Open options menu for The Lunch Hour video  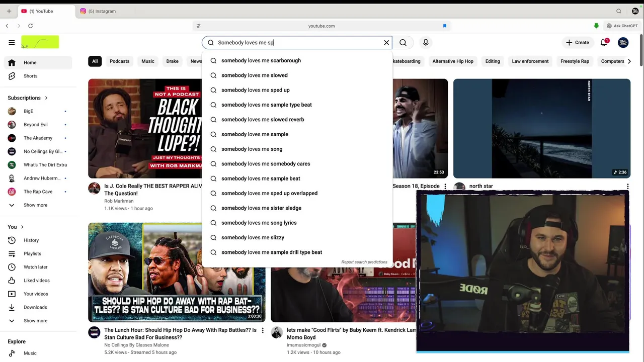262,331
